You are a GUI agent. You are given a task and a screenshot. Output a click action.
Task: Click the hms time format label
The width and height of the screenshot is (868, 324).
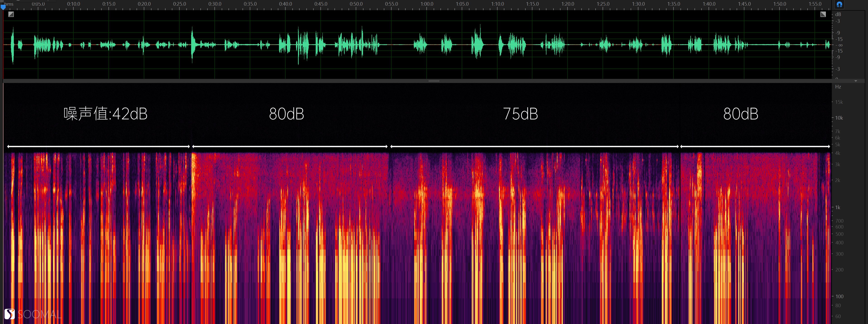click(x=9, y=4)
